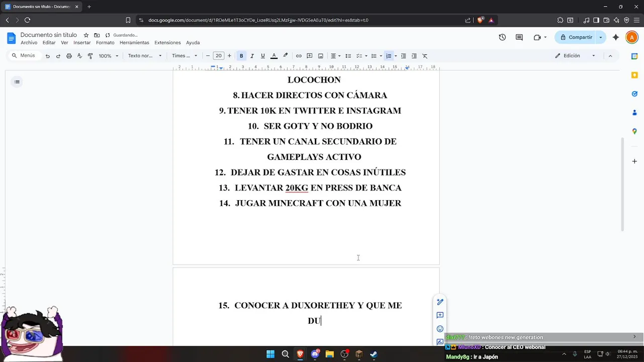The width and height of the screenshot is (644, 362).
Task: Move document using the folder icon
Action: (x=97, y=35)
